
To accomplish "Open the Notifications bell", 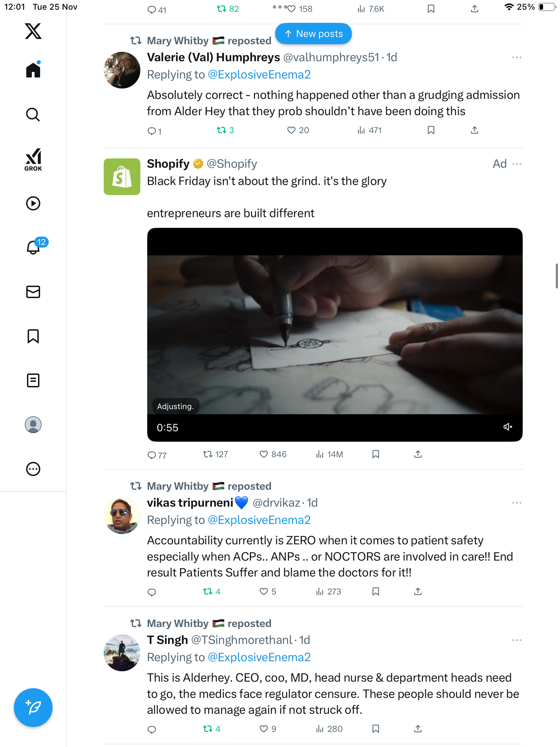I will 33,247.
